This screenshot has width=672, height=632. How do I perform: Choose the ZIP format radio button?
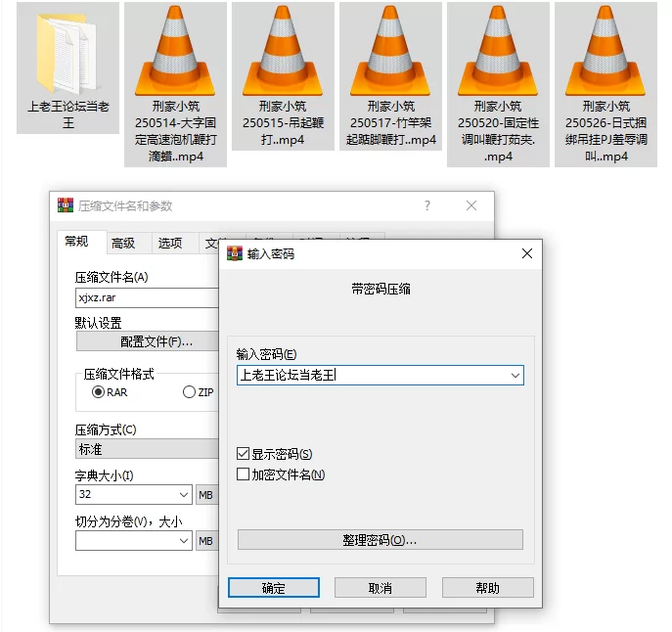coord(189,392)
